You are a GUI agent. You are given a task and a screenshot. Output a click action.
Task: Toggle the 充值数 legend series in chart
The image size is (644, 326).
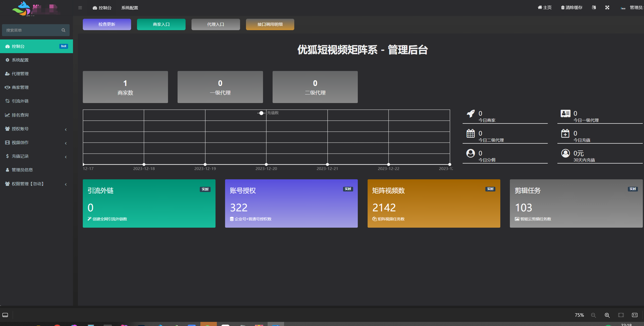pyautogui.click(x=268, y=113)
